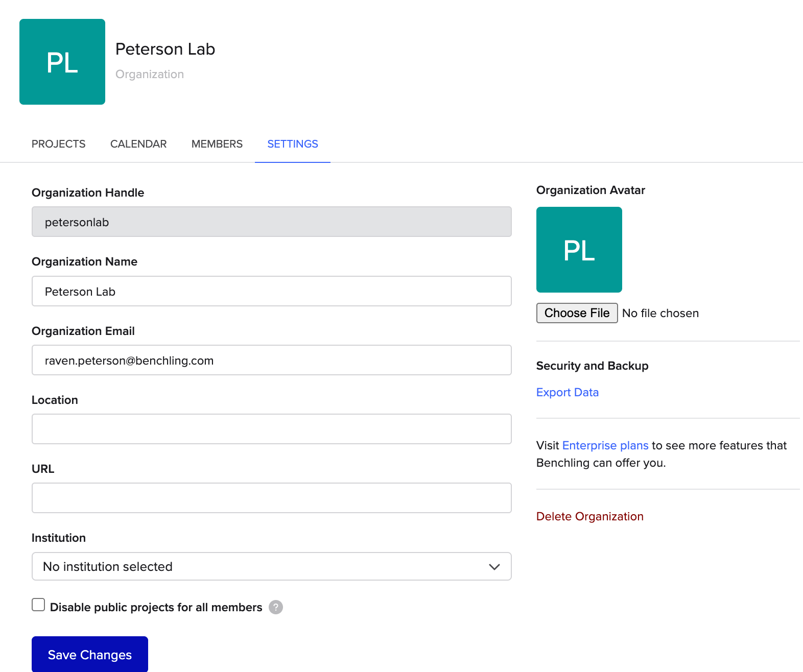Switch to the Projects tab
The image size is (803, 672).
coord(59,144)
